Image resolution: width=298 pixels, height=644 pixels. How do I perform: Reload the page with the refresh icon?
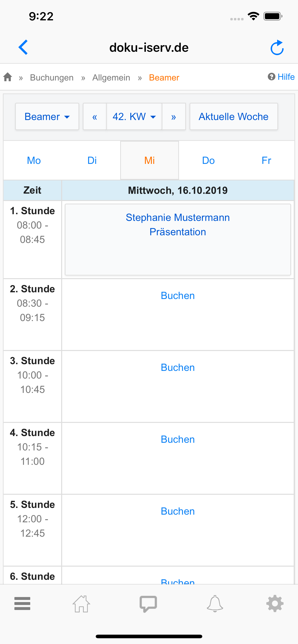(277, 47)
